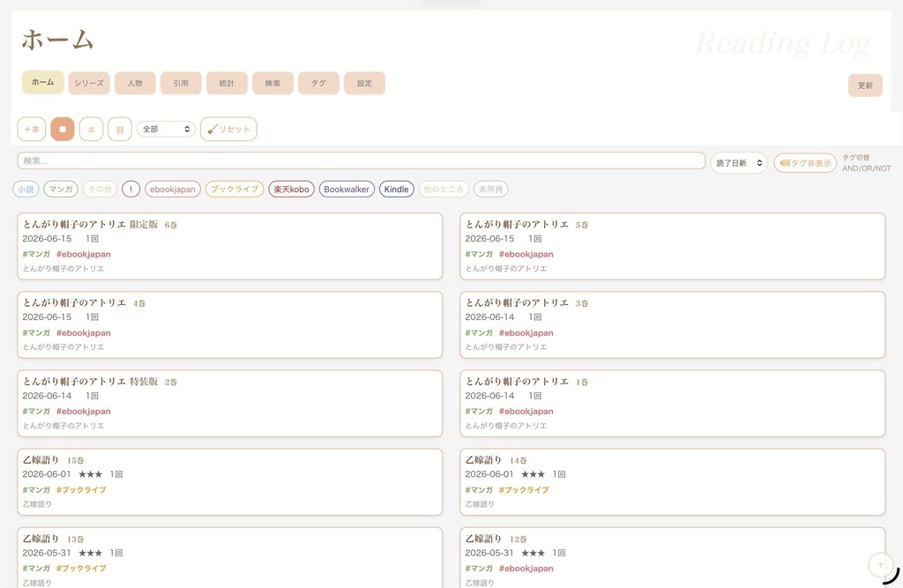The width and height of the screenshot is (903, 588).
Task: Open とんがり帽子のアトリエ 1巻 card
Action: pos(672,404)
